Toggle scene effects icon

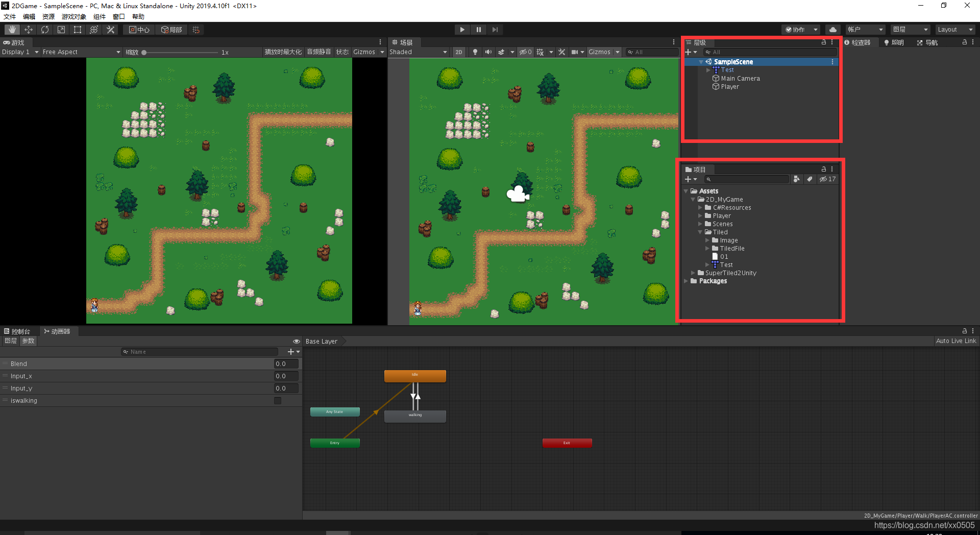pos(501,52)
